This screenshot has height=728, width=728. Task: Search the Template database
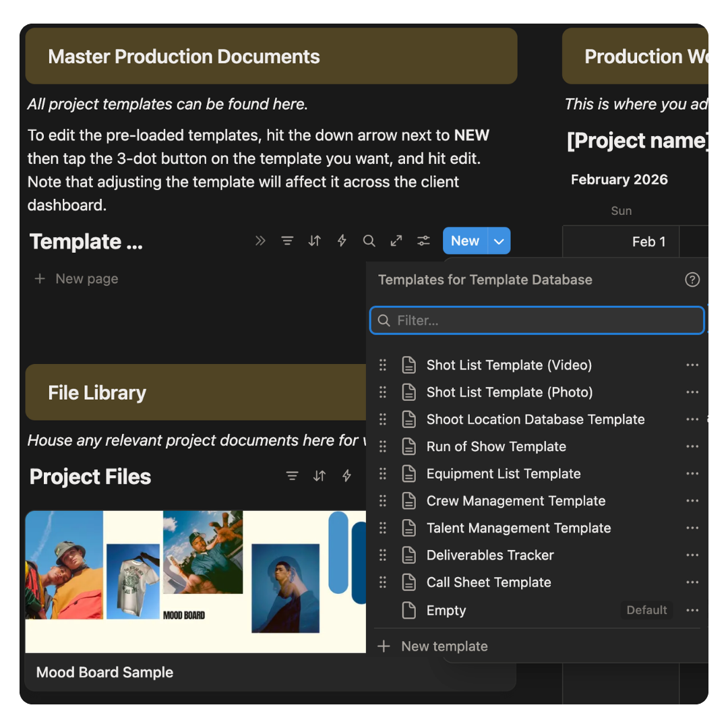click(x=369, y=241)
